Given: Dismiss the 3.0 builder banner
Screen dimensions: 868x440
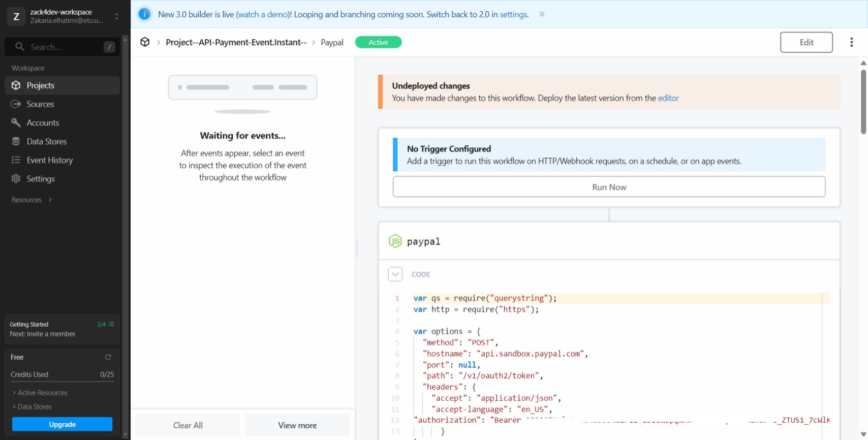Looking at the screenshot, I should pyautogui.click(x=542, y=14).
